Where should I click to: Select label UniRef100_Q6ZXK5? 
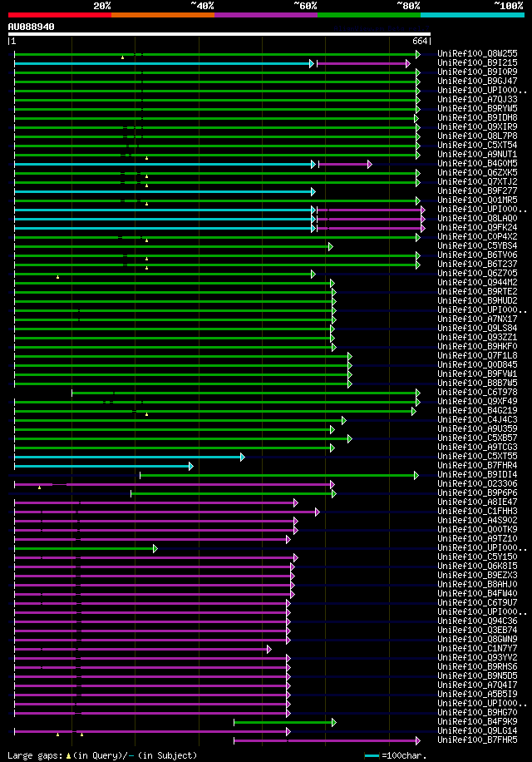coord(477,172)
